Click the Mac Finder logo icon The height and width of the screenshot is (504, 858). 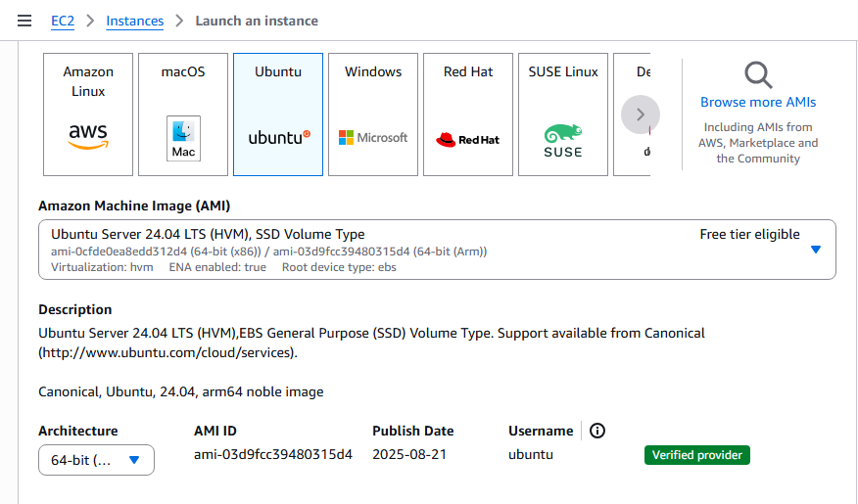pos(183,138)
